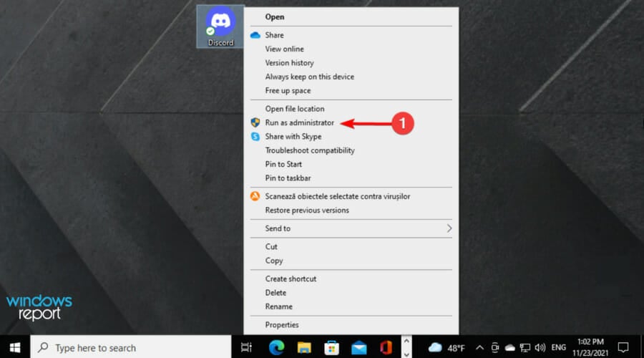Click the UAC shield icon beside Run as administrator

[255, 122]
